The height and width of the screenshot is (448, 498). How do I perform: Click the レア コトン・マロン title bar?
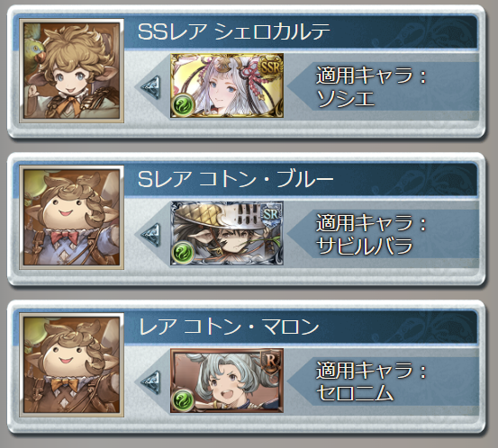click(301, 327)
